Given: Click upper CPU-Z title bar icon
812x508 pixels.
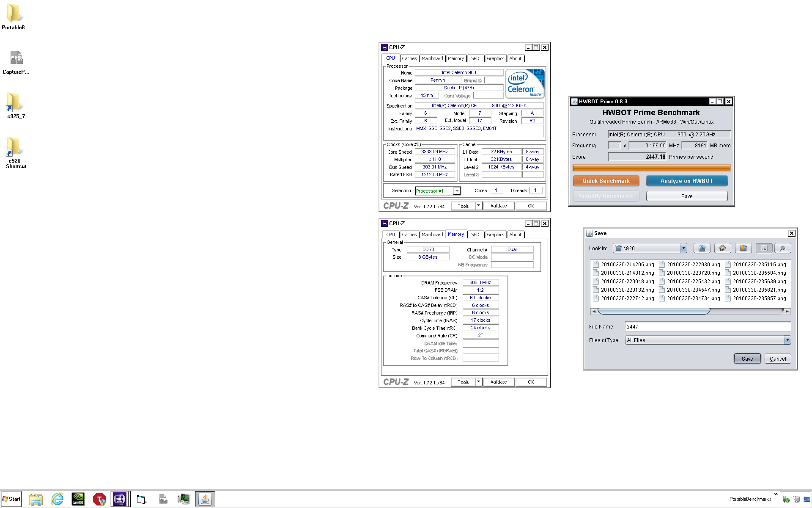Looking at the screenshot, I should click(x=384, y=47).
